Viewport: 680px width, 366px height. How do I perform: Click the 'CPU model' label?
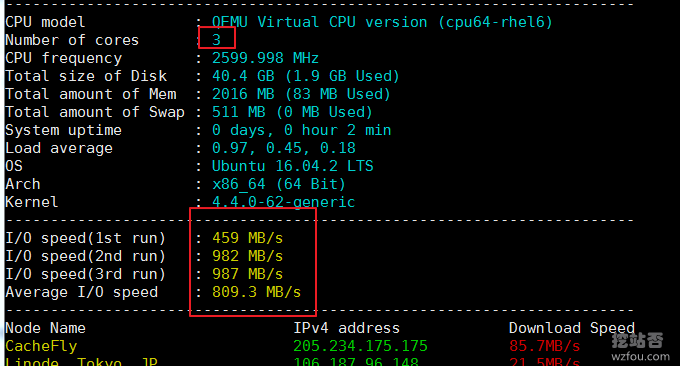(x=45, y=22)
